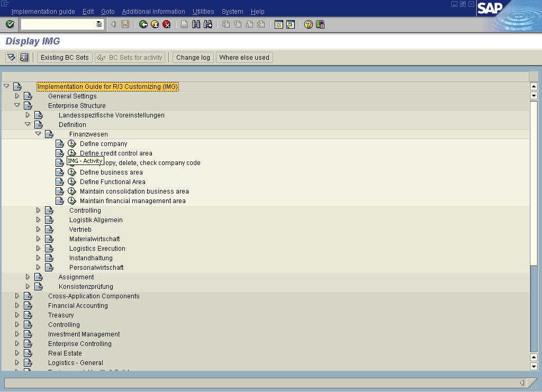Click the Existing BC Sets button

tap(65, 58)
